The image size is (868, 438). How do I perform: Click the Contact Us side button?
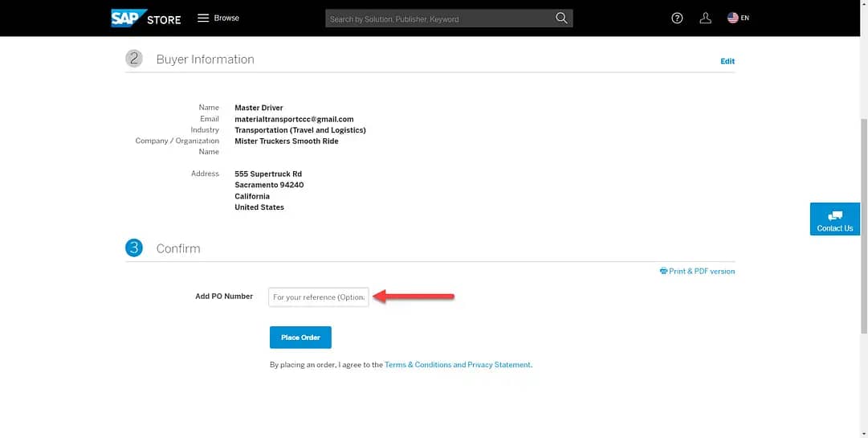pyautogui.click(x=835, y=219)
